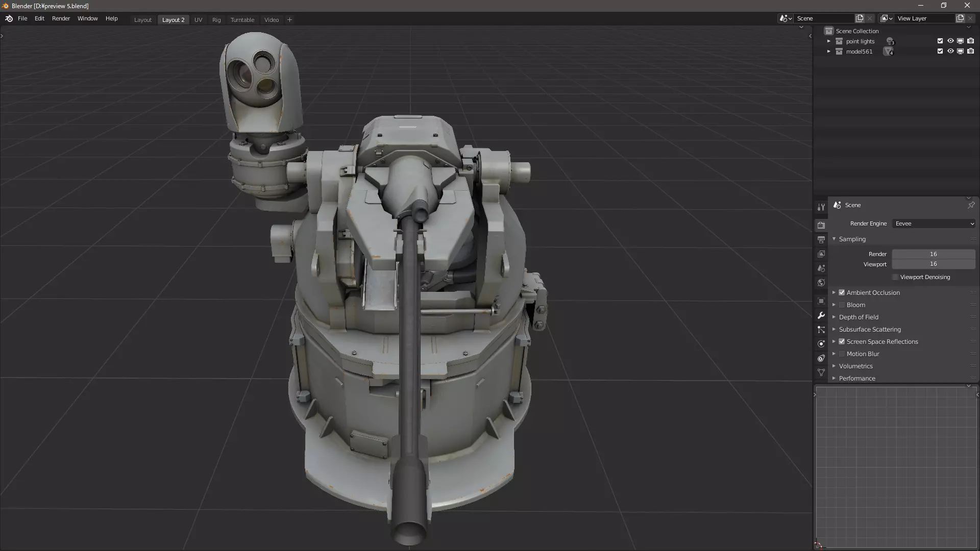Exclude point lights from view layer
The height and width of the screenshot is (551, 980).
(940, 41)
